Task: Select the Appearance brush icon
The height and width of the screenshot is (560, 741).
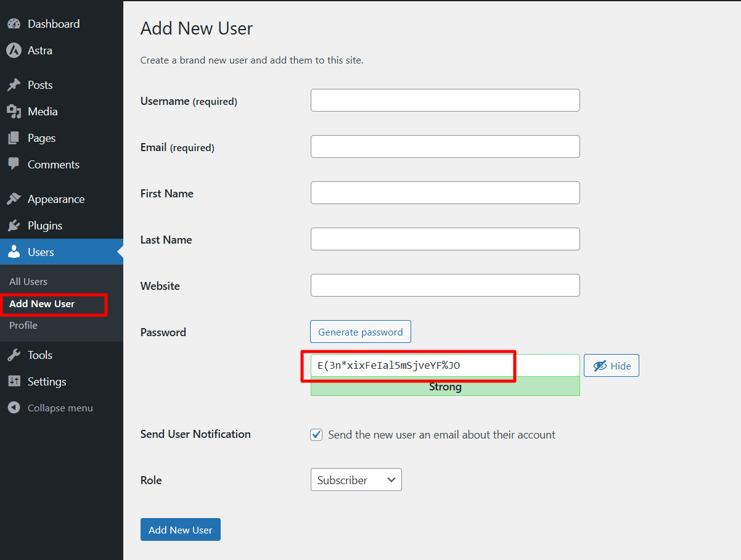Action: [14, 199]
